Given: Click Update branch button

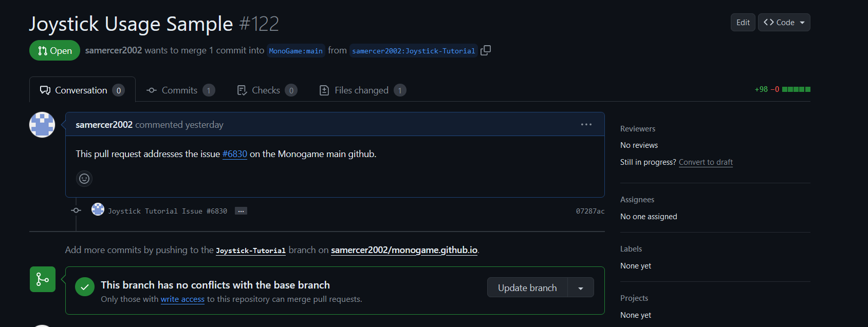Looking at the screenshot, I should click(x=527, y=287).
